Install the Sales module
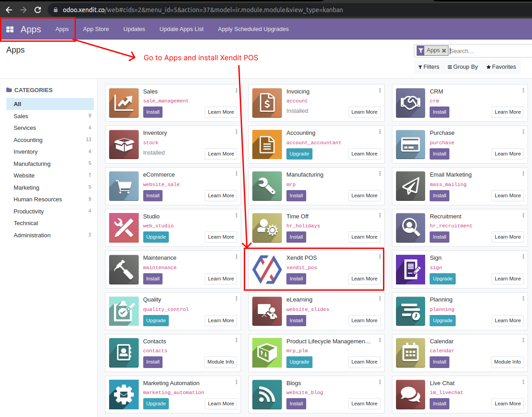This screenshot has height=417, width=532. click(x=153, y=112)
